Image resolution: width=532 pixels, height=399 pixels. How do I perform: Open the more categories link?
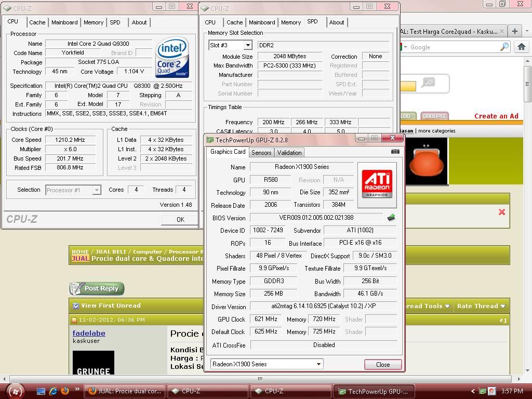436,130
